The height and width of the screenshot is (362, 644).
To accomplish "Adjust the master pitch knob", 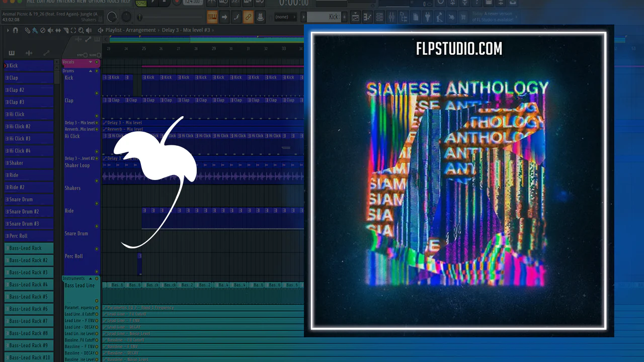I will point(126,17).
